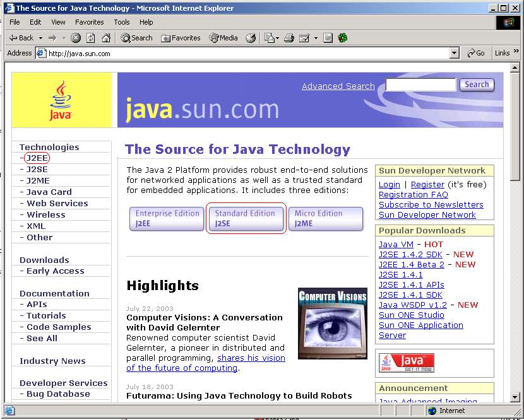This screenshot has width=524, height=420.
Task: Open the Java VM download link
Action: pyautogui.click(x=396, y=245)
